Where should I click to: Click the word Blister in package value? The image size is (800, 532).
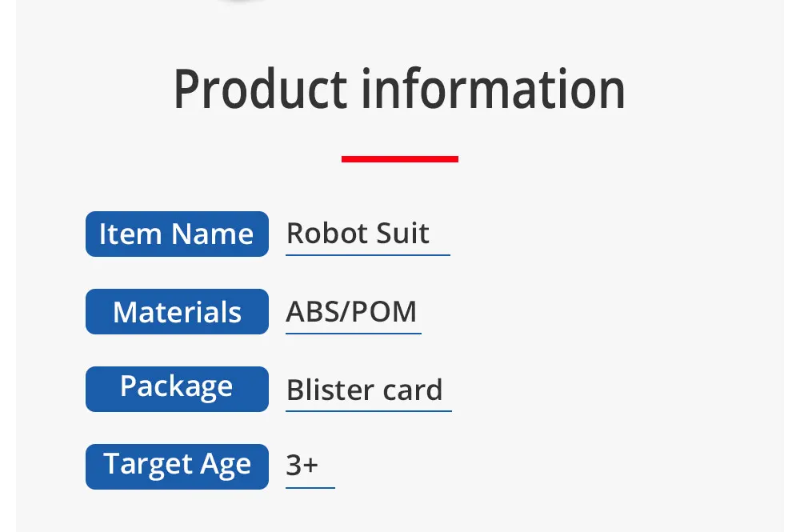330,390
